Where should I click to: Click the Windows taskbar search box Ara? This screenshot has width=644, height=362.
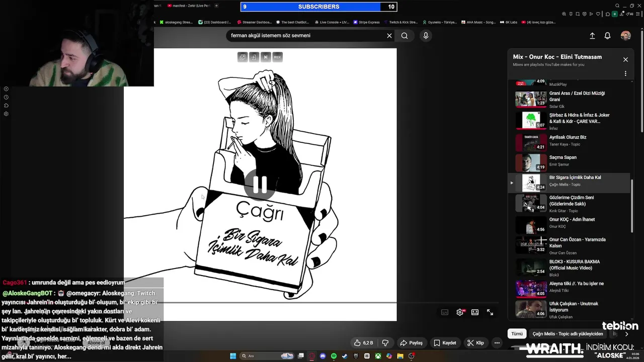tap(267, 356)
